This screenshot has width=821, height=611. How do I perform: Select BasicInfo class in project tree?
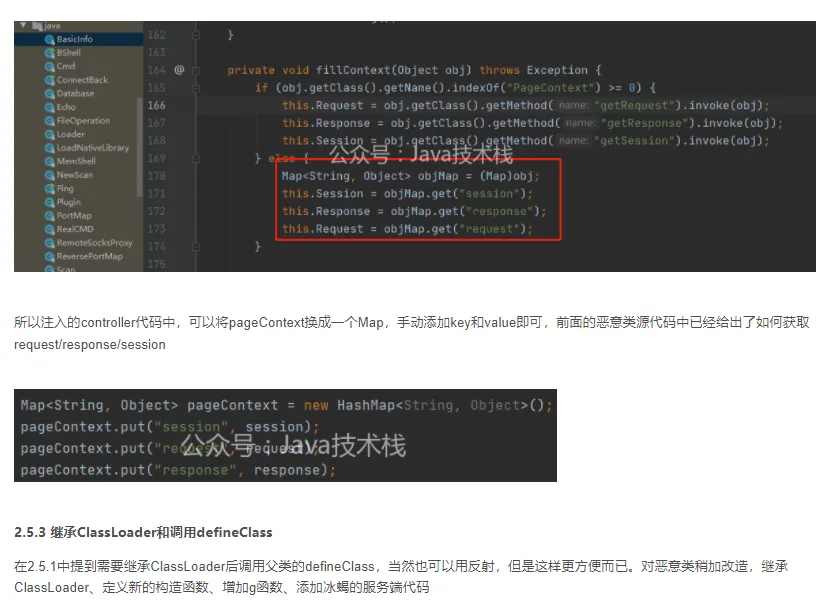click(74, 39)
